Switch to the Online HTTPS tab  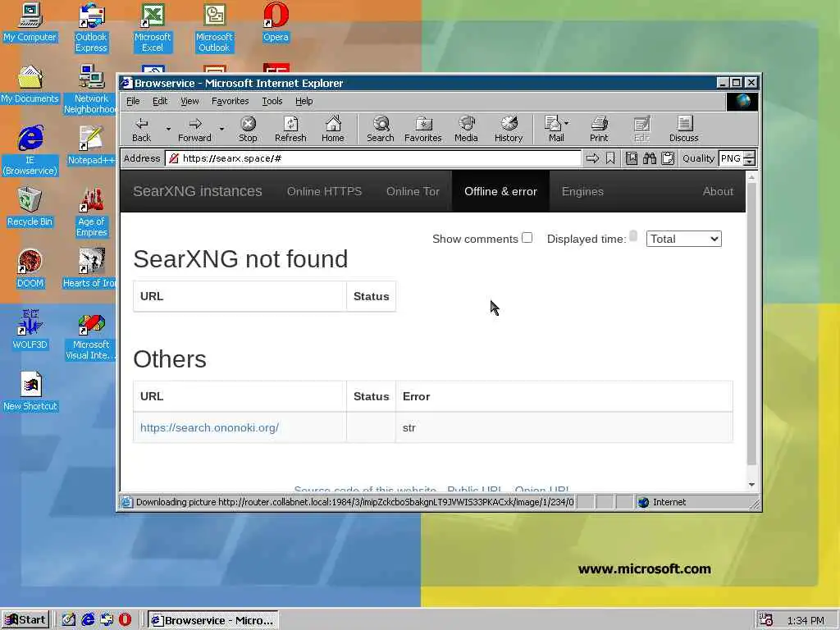click(x=324, y=192)
